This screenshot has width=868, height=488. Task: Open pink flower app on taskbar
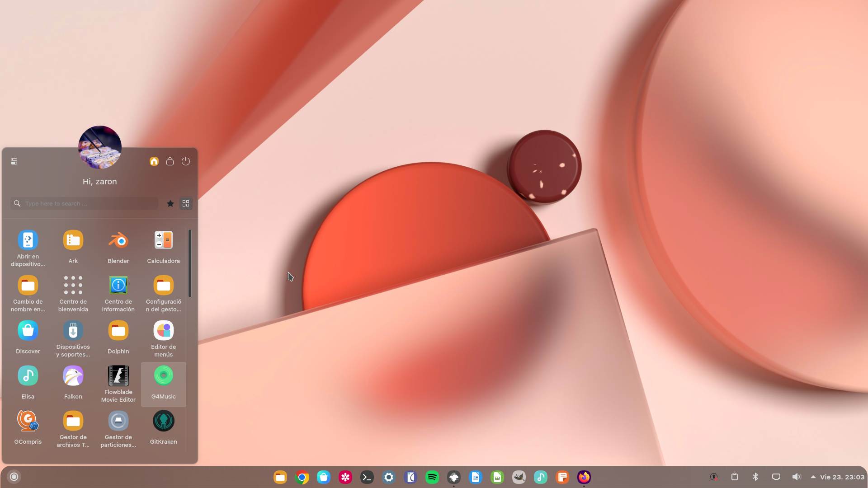pos(345,477)
